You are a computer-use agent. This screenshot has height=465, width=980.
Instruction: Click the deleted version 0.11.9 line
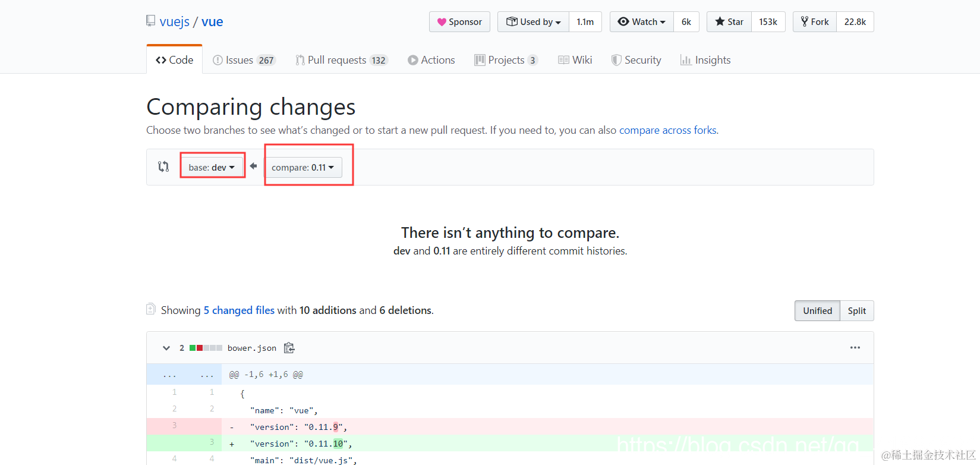(x=510, y=426)
